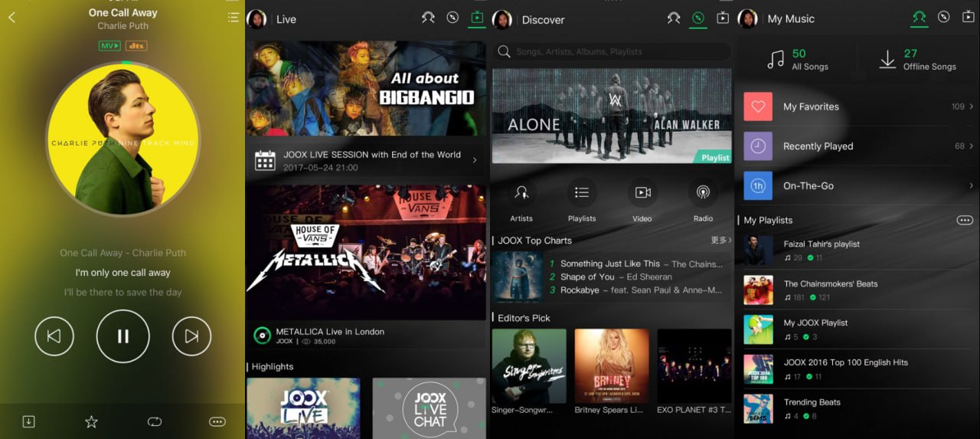
Task: Expand the My Favorites row chevron
Action: (971, 106)
